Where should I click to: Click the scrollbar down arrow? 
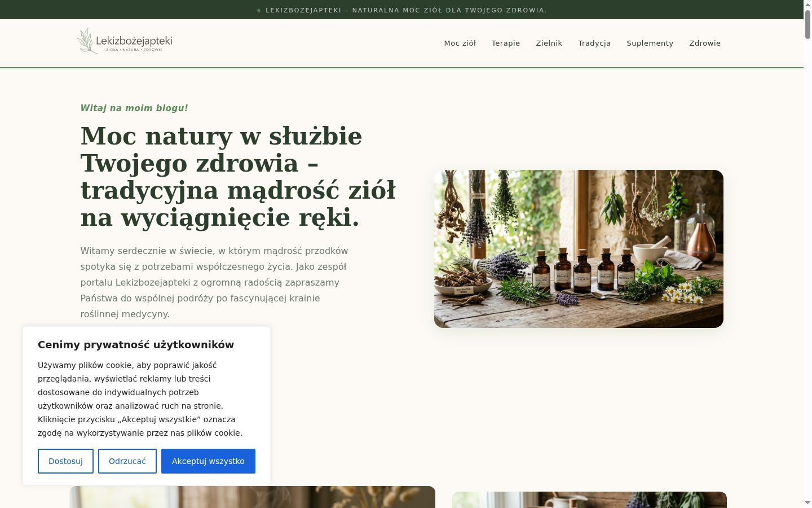click(x=807, y=502)
